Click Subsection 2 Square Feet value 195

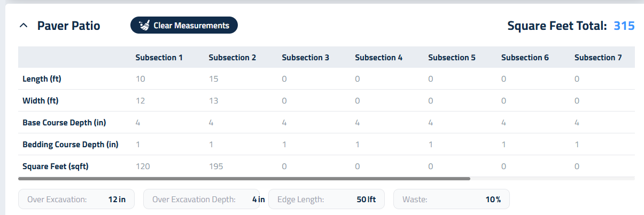[x=215, y=166]
